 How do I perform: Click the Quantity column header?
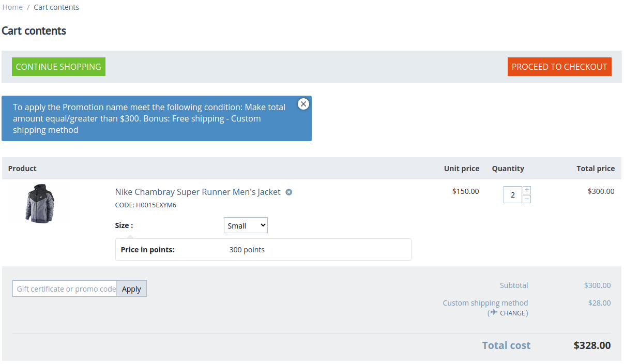(x=508, y=169)
